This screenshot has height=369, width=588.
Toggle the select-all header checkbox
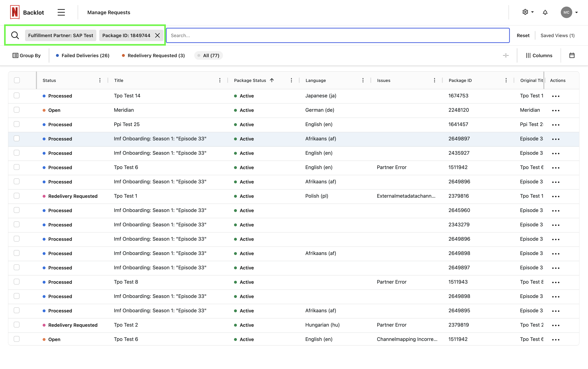click(x=17, y=80)
